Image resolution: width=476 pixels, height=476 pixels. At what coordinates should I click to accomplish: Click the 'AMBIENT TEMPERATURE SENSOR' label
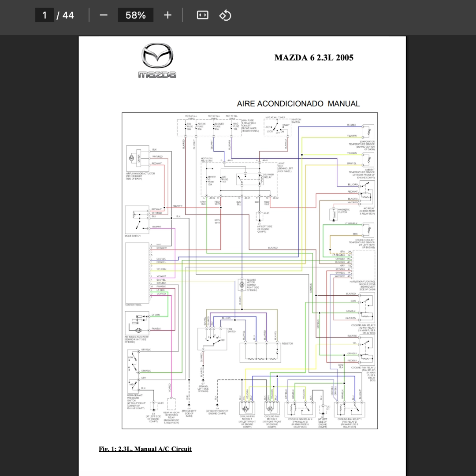[361, 171]
